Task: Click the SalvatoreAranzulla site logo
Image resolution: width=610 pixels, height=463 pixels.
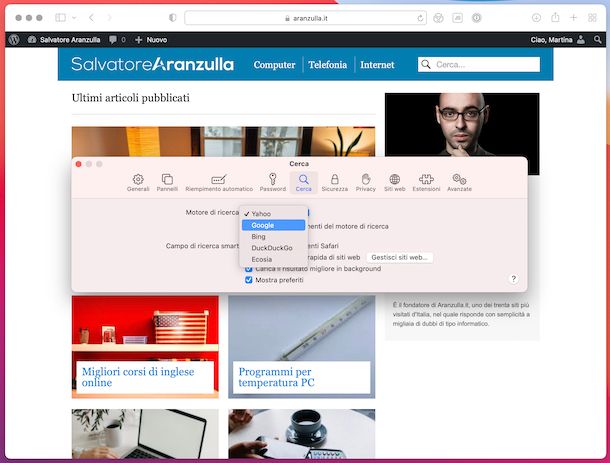Action: click(x=152, y=64)
